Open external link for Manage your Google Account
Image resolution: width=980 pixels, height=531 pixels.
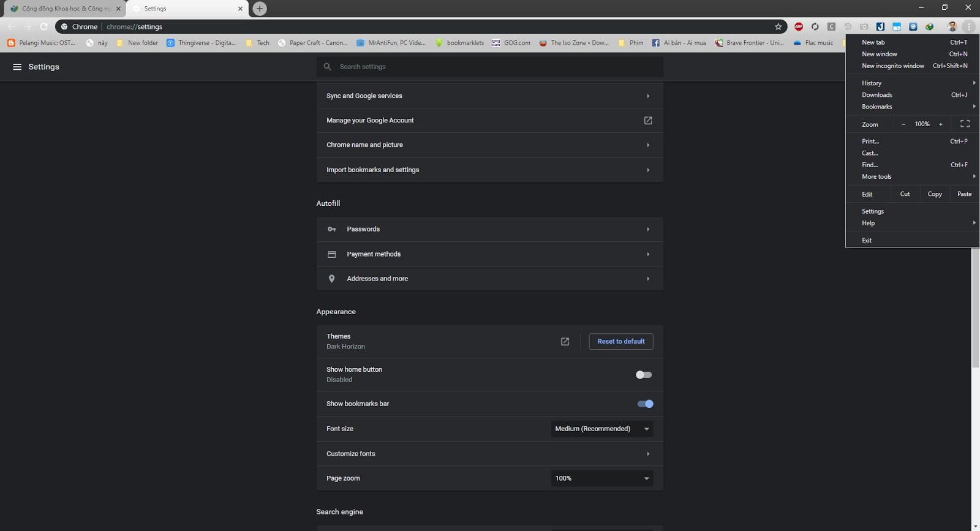(648, 121)
